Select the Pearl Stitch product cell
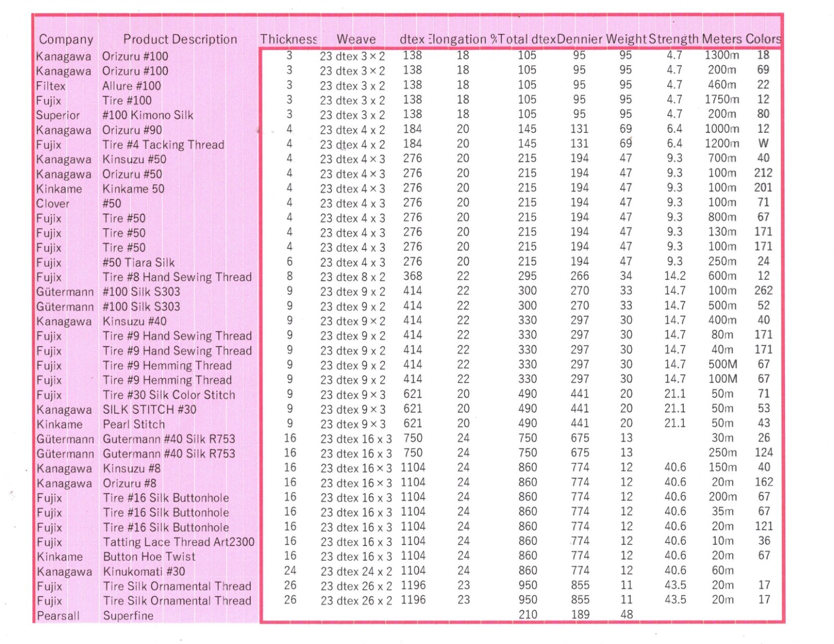834x644 pixels. [133, 425]
